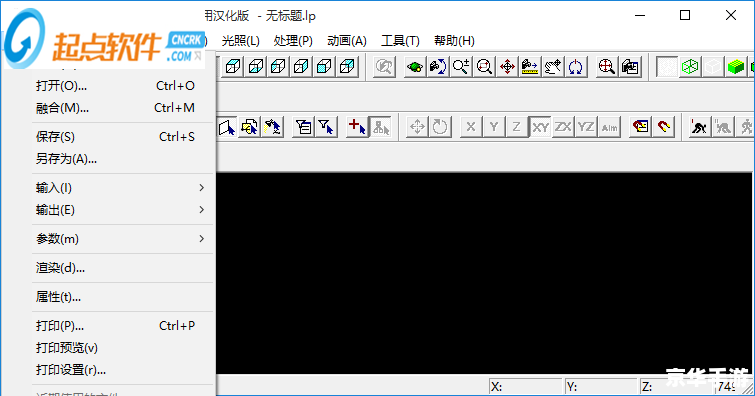Click the red magnet snap icon
The width and height of the screenshot is (755, 396).
click(664, 127)
